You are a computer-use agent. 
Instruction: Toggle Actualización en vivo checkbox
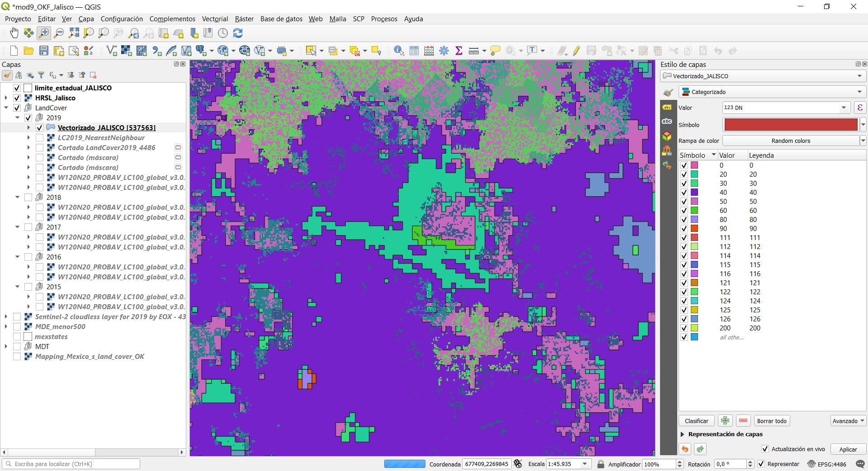765,449
